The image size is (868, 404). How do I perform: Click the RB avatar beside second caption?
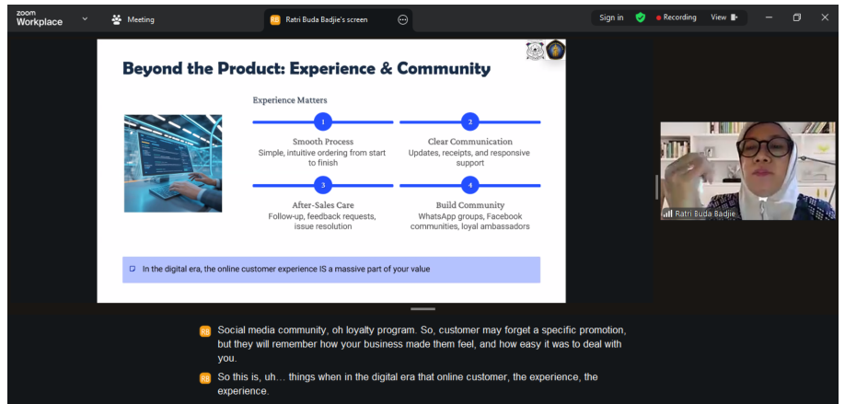point(205,377)
